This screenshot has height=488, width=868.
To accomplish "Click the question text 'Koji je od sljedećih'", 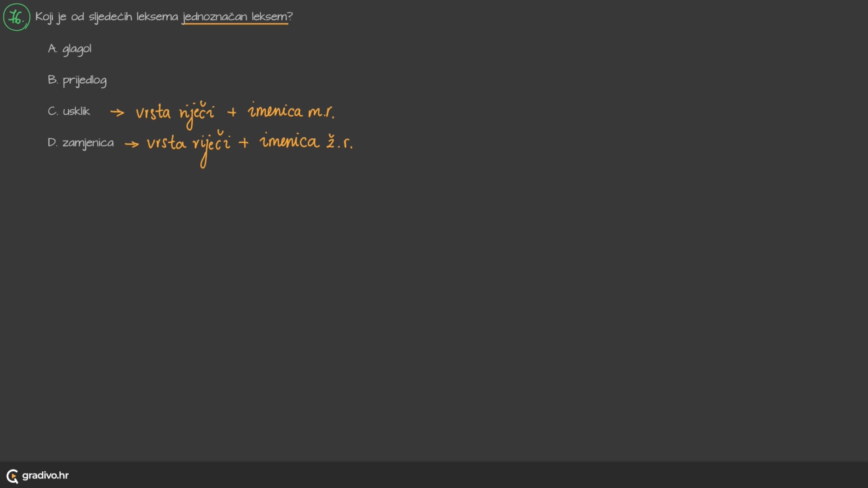I will (x=84, y=17).
